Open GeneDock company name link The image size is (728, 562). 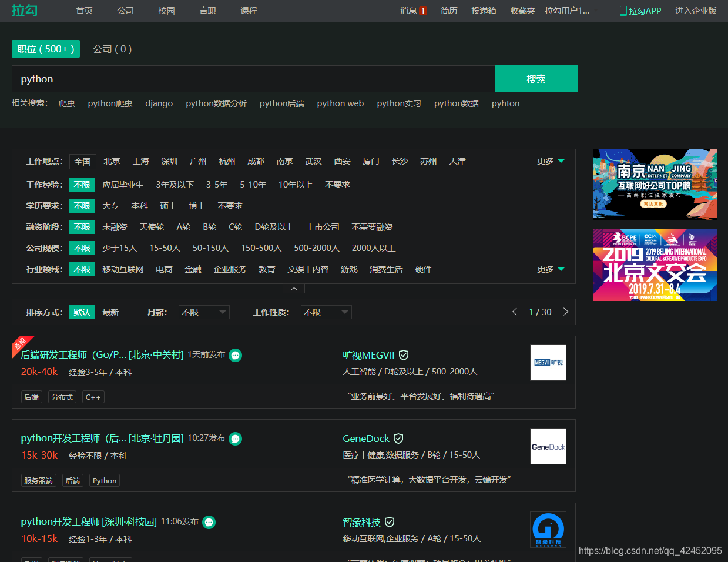tap(366, 439)
